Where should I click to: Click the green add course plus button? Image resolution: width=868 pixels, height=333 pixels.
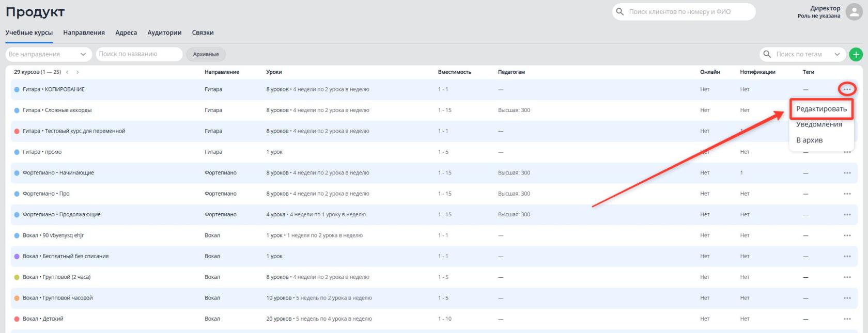(856, 54)
